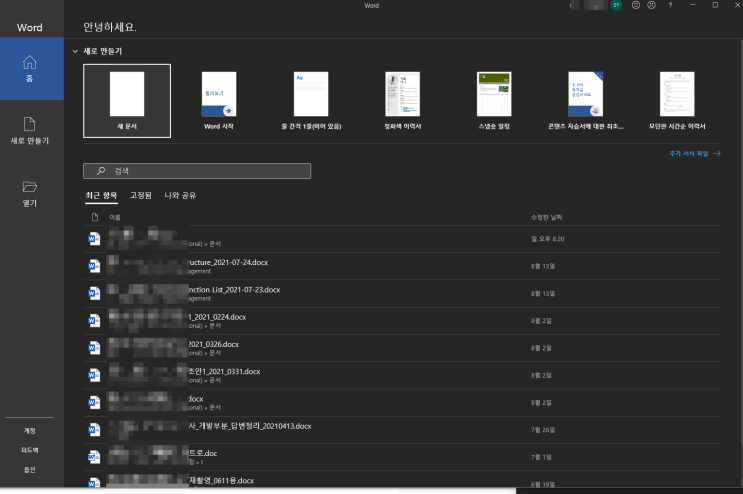The width and height of the screenshot is (743, 494).
Task: Click the file-type column header icon
Action: [95, 217]
